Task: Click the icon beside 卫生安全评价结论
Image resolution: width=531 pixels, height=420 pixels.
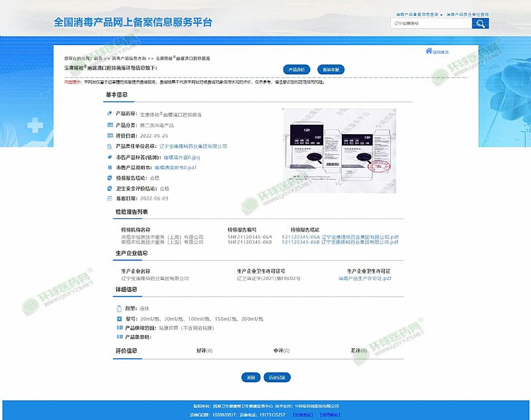Action: tap(110, 188)
